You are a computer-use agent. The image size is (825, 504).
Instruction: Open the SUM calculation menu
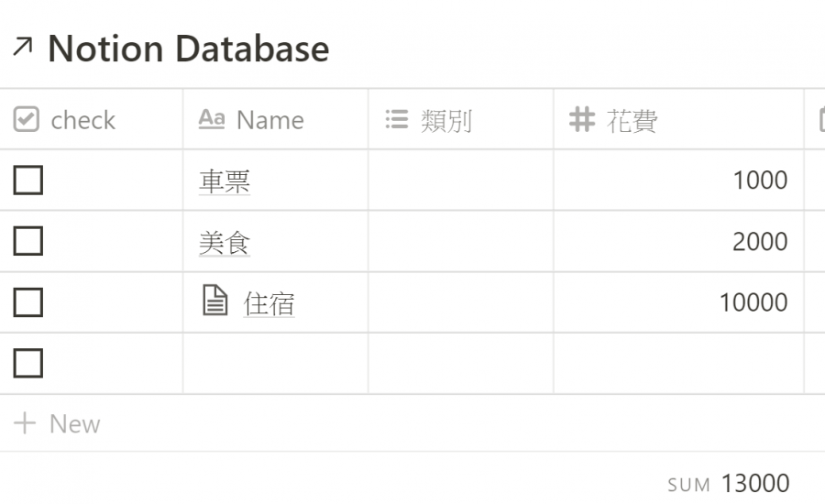click(x=728, y=483)
